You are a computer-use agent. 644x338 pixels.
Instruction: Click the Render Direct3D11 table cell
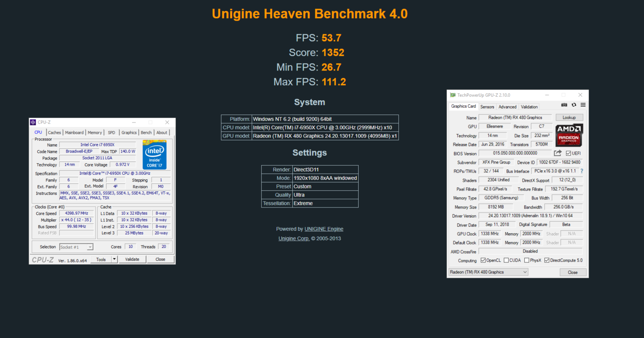click(x=326, y=170)
